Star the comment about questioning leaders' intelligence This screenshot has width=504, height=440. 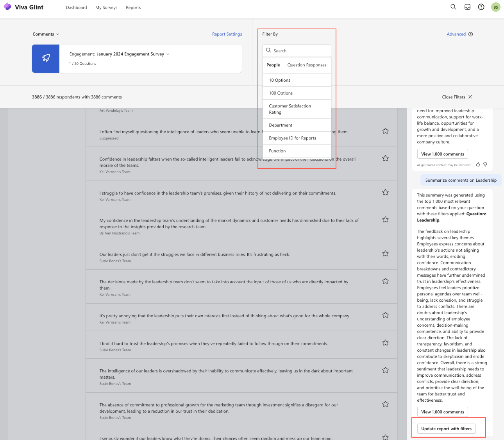pyautogui.click(x=385, y=131)
